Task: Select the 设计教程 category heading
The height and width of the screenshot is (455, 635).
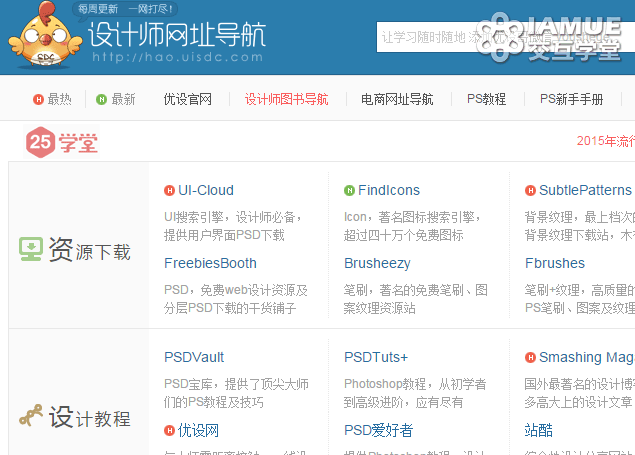Action: click(x=89, y=417)
